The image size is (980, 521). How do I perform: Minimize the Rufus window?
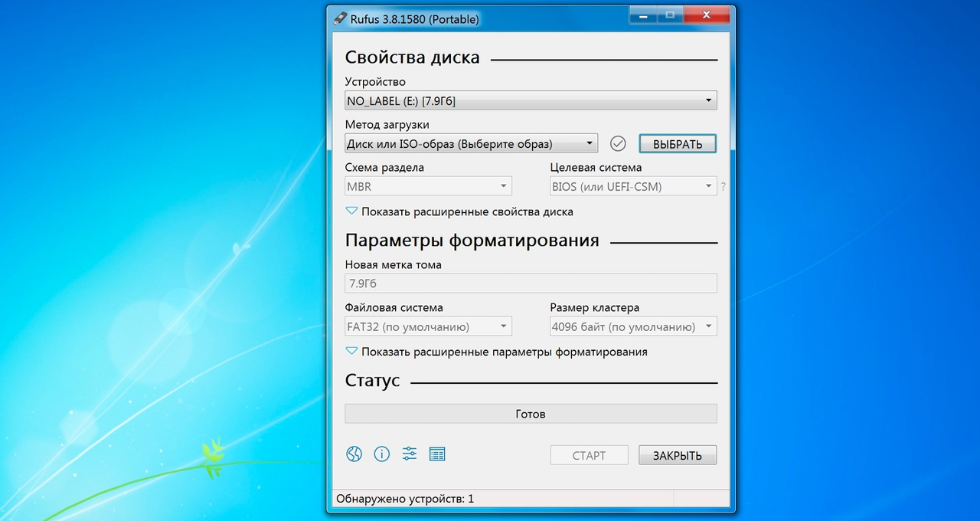642,15
